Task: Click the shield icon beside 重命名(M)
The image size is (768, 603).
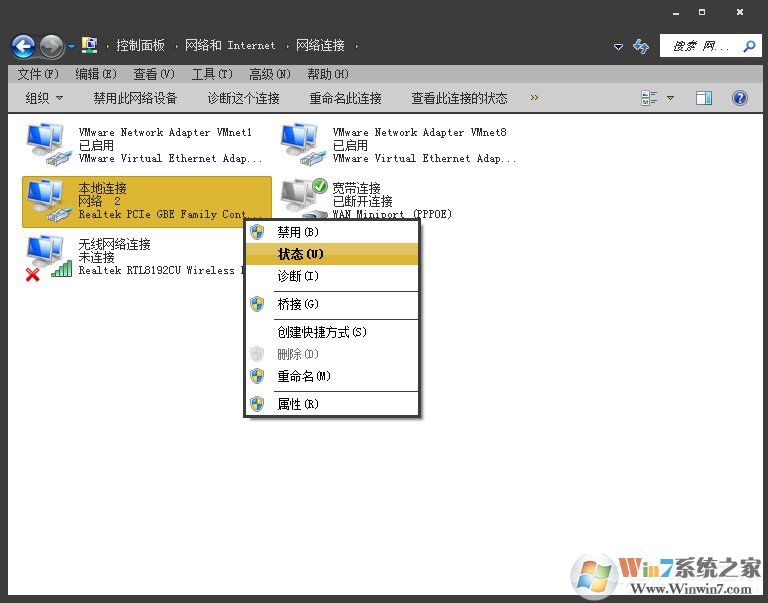Action: [x=257, y=376]
